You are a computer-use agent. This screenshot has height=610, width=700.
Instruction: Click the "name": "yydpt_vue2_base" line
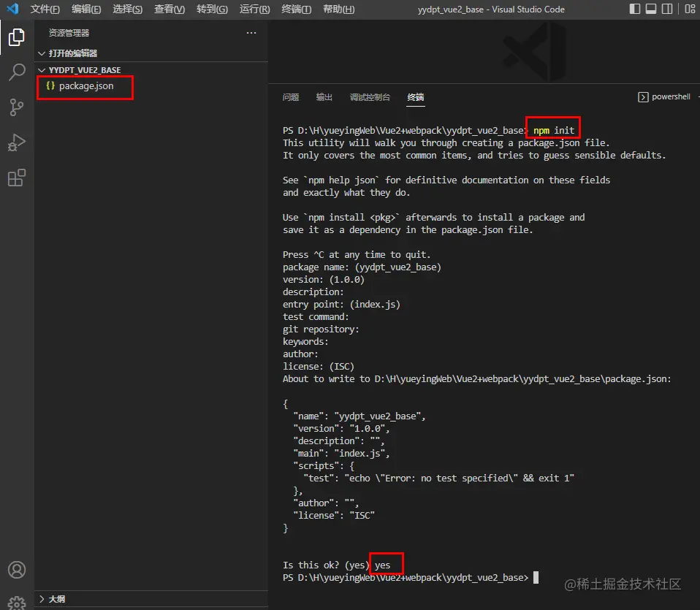point(359,416)
